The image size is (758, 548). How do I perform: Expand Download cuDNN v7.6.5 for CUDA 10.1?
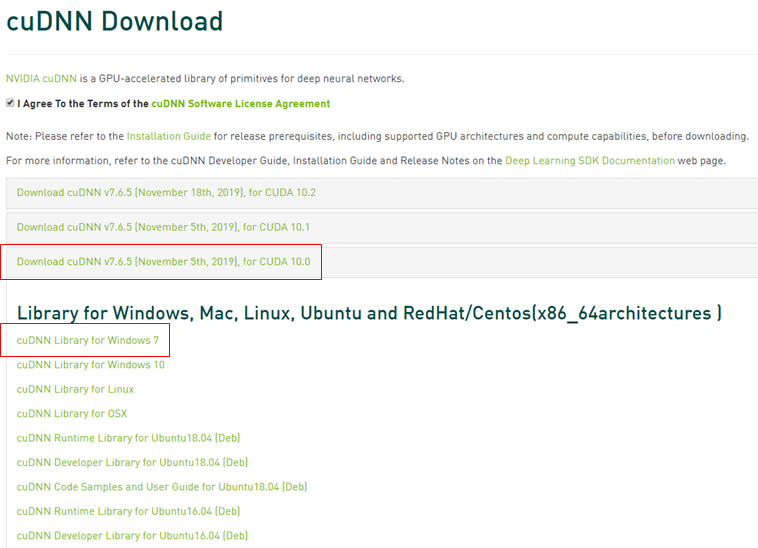click(x=163, y=227)
